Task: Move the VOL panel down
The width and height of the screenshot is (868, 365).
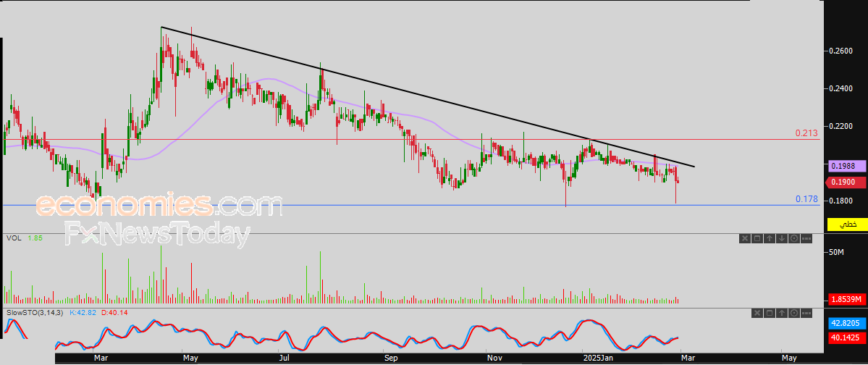Action: point(782,239)
